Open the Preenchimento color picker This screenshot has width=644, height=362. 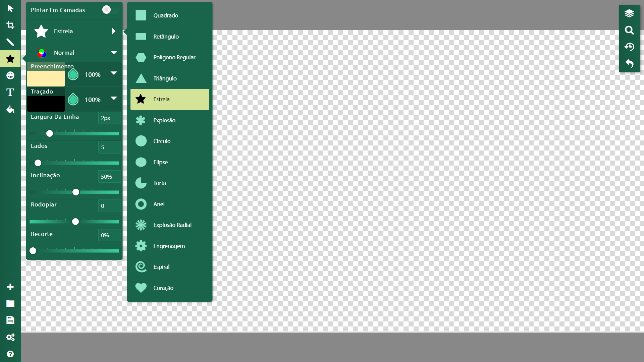[46, 77]
